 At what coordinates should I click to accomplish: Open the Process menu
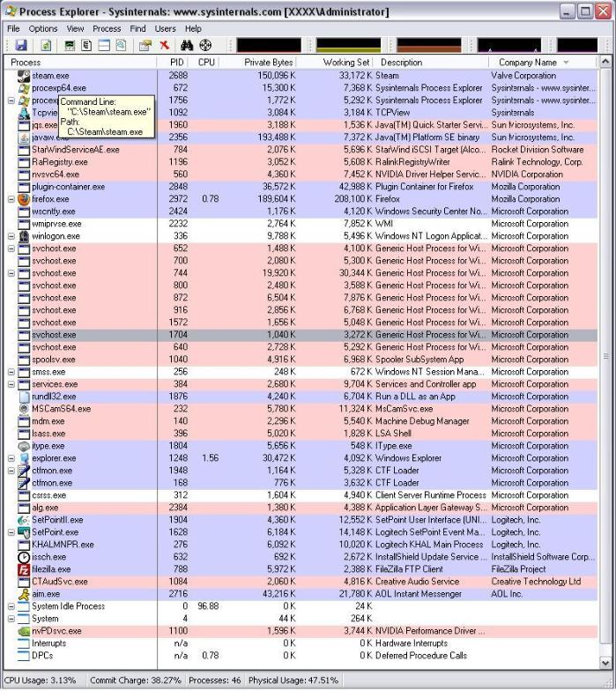(107, 28)
